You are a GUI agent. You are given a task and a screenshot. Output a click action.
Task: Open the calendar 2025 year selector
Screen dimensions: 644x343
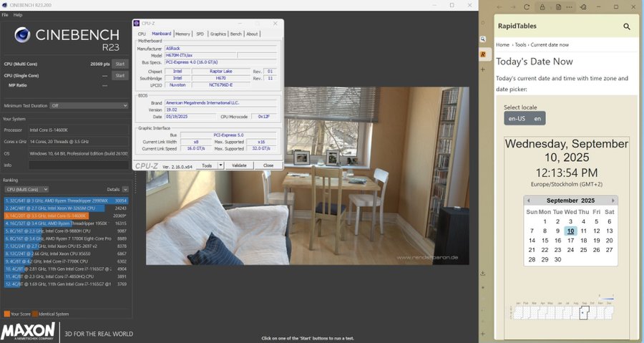(x=587, y=201)
